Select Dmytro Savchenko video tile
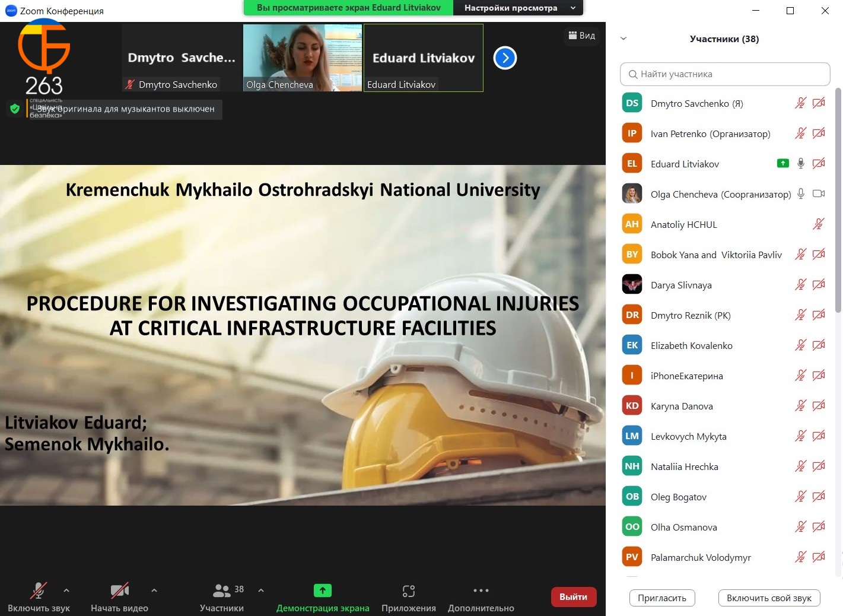 [x=182, y=58]
